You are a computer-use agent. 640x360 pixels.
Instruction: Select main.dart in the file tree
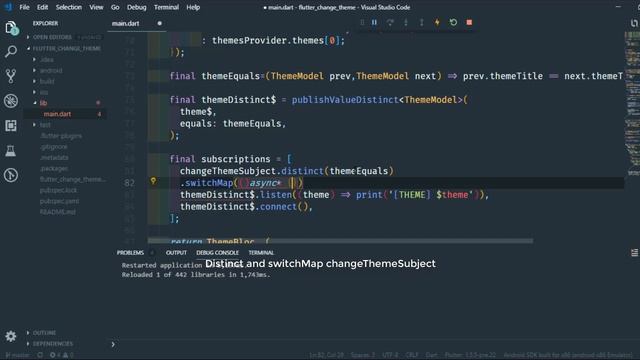(57, 114)
